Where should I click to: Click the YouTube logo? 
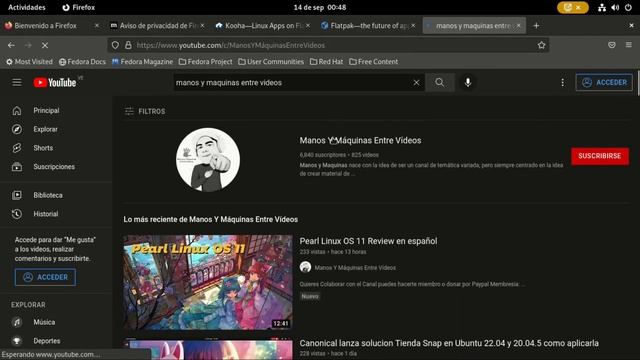(55, 82)
